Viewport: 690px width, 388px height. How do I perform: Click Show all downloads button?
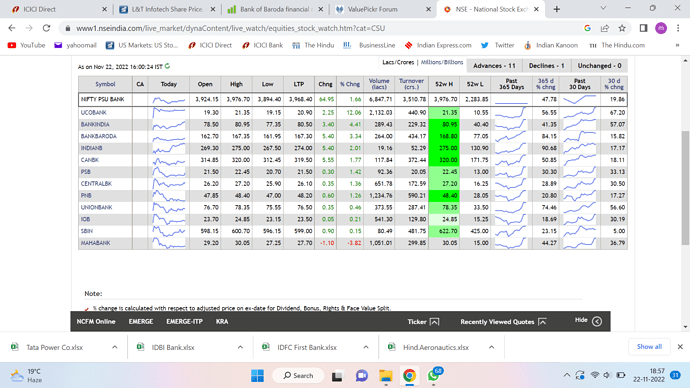[649, 347]
